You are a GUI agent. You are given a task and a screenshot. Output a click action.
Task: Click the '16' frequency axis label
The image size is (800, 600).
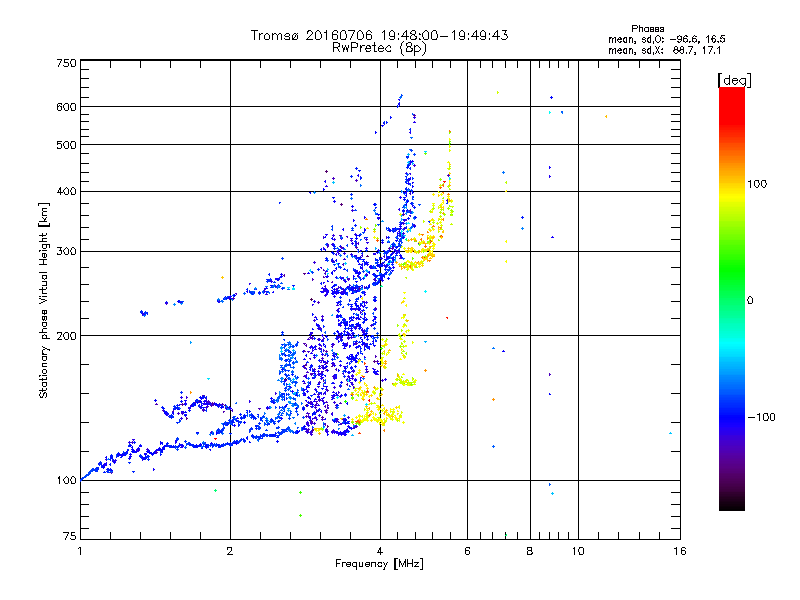point(680,551)
